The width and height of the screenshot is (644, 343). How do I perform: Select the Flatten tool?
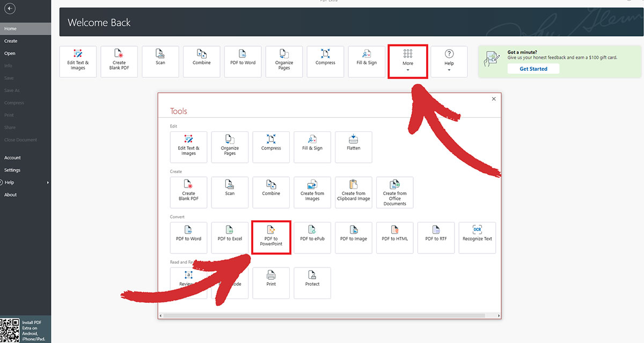[x=353, y=147]
